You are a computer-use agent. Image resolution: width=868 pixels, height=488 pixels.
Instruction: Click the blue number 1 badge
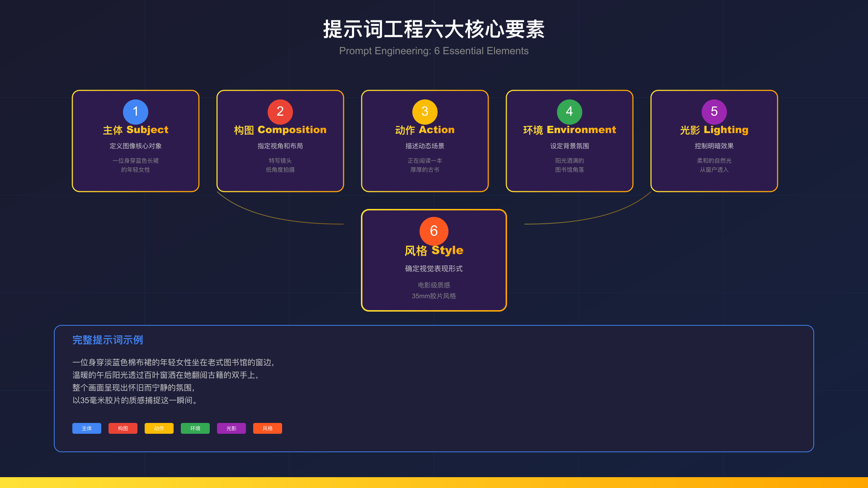(x=135, y=112)
